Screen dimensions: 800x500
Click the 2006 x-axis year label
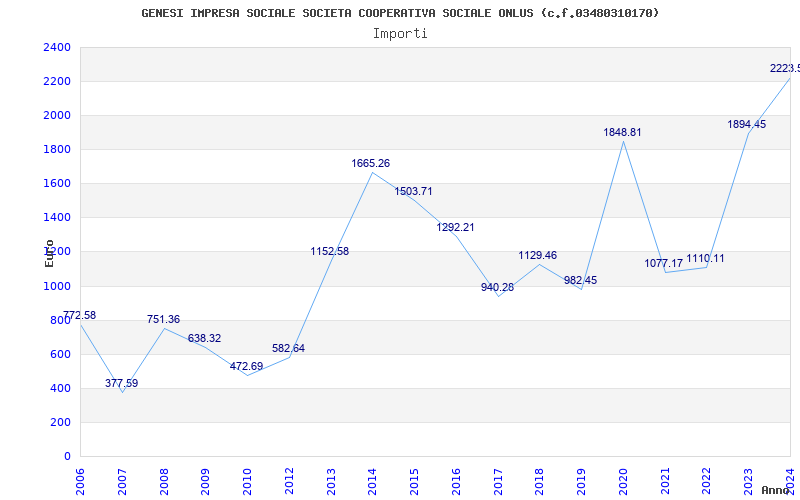pos(80,482)
